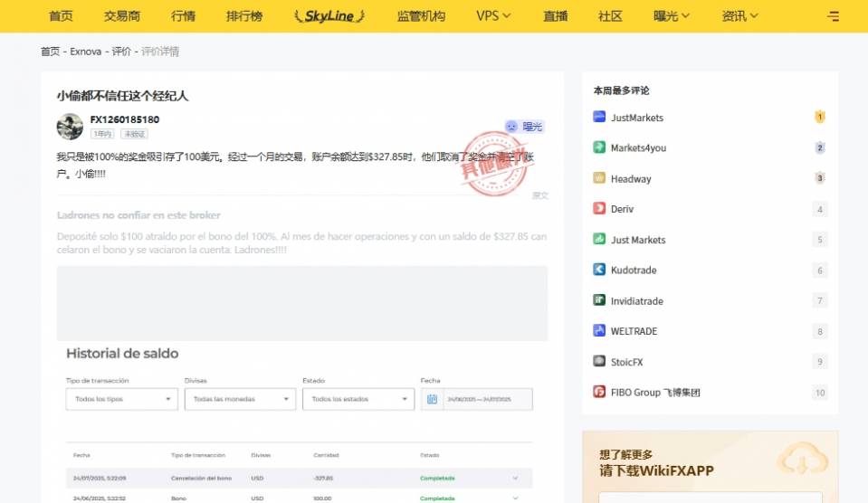868x503 pixels.
Task: Click the Invidiatrade broker name
Action: pyautogui.click(x=636, y=301)
